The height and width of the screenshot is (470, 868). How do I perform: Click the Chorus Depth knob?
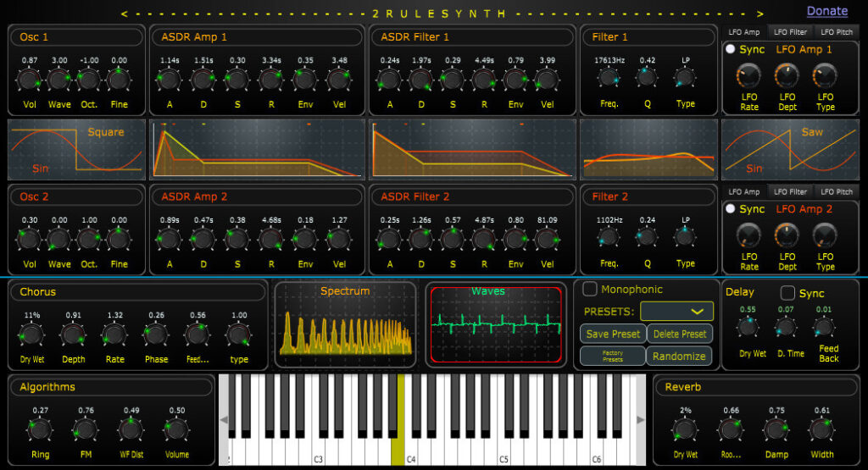coord(73,335)
